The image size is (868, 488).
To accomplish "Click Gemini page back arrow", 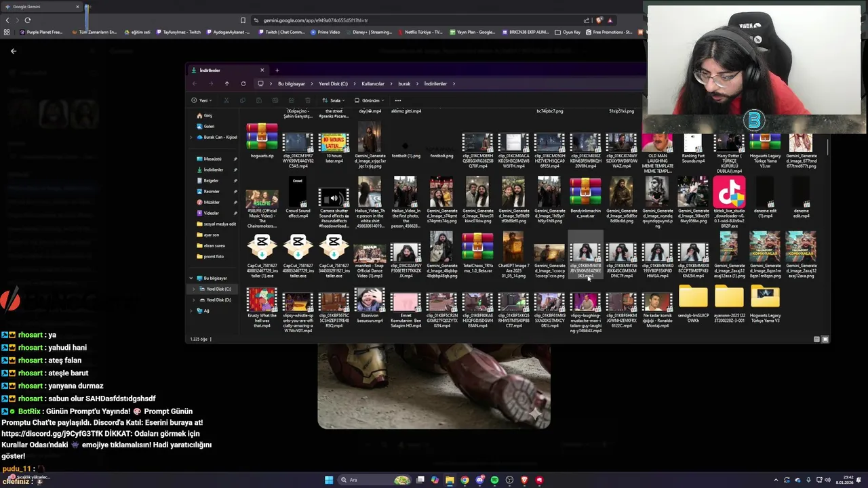I will 13,51.
